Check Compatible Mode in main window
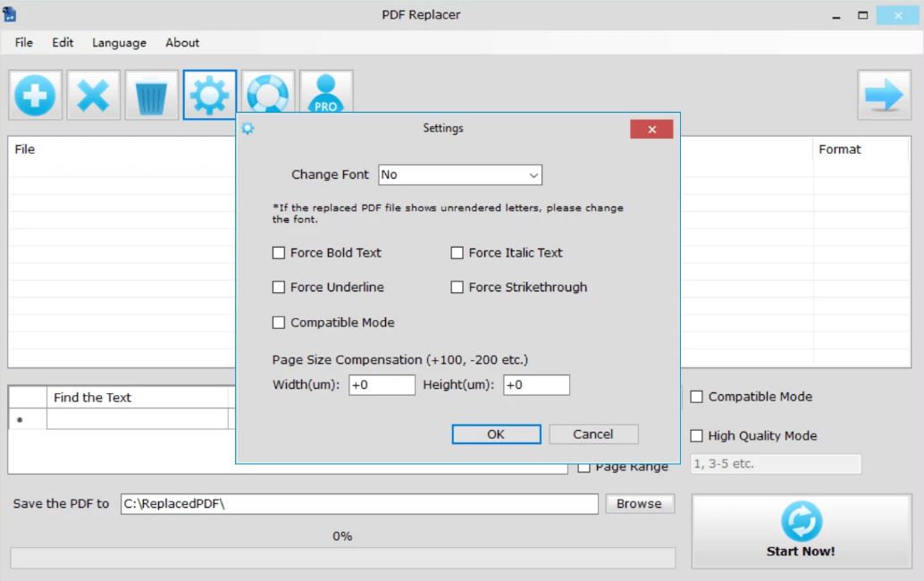924x581 pixels. pos(696,397)
